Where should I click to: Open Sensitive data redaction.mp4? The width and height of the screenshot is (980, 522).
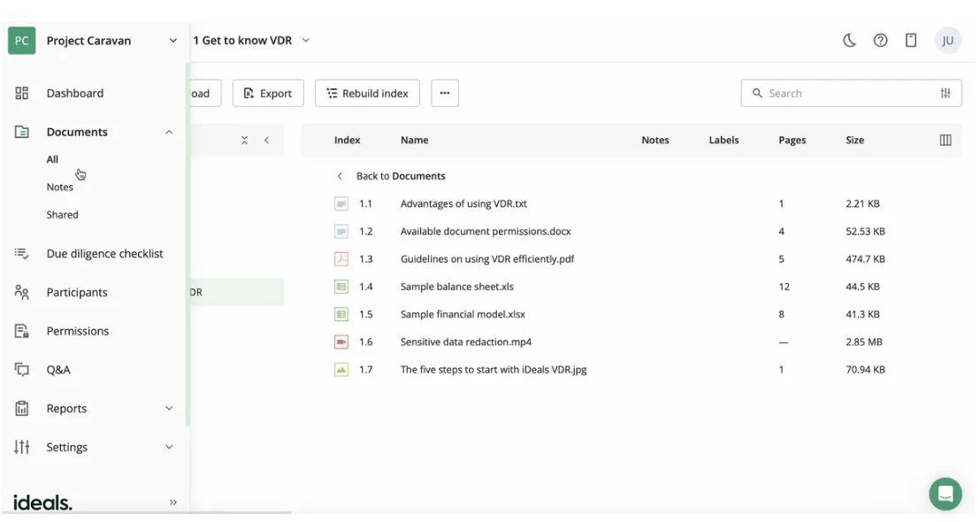(466, 342)
